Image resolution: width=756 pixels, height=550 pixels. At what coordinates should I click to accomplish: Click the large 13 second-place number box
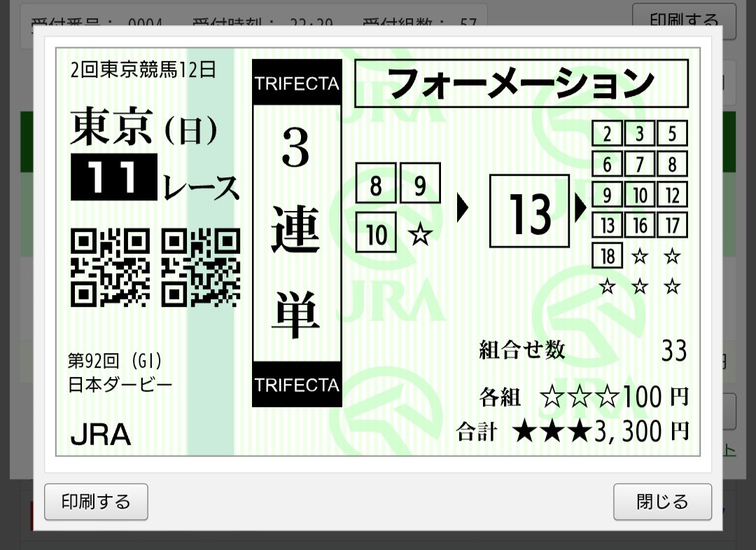(x=529, y=211)
